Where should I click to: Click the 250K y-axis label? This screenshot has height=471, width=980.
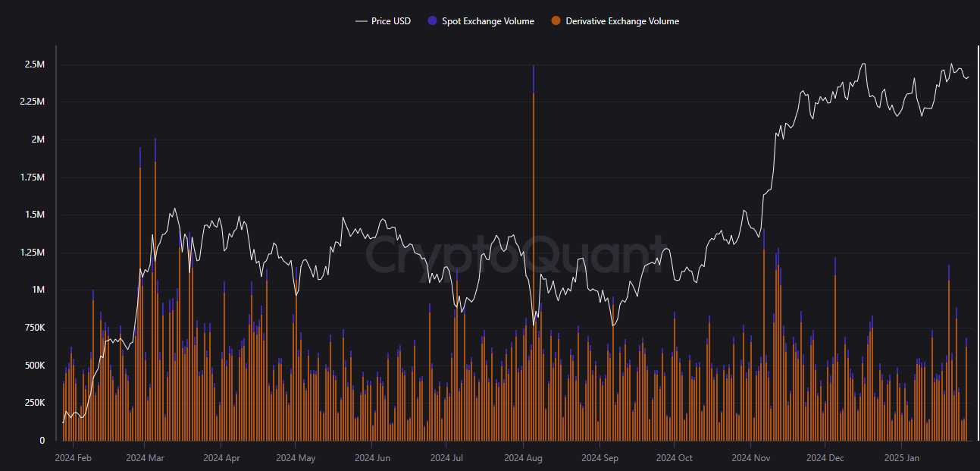tap(34, 403)
